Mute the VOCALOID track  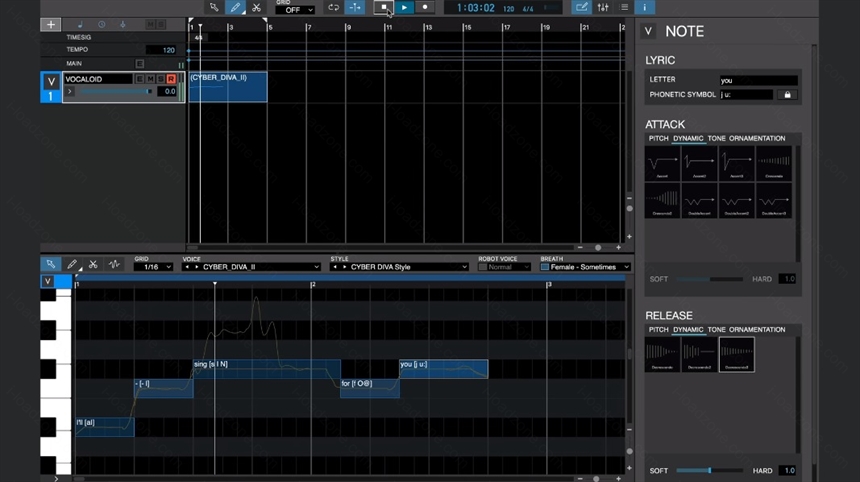click(150, 79)
